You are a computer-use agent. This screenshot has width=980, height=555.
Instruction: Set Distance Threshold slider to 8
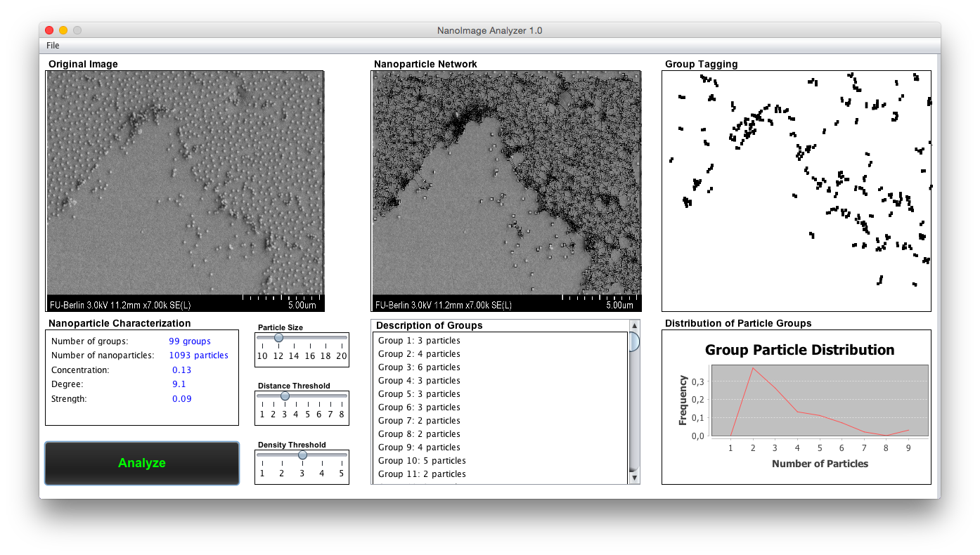click(342, 396)
